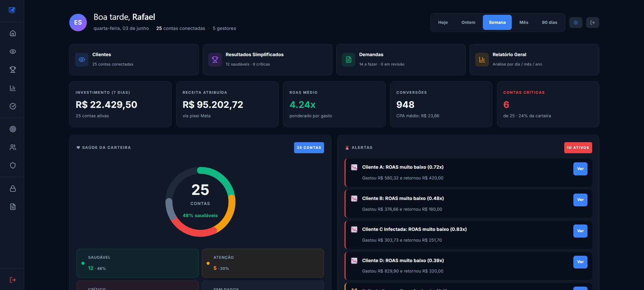Click the alert icon for Cliente D

(x=354, y=261)
